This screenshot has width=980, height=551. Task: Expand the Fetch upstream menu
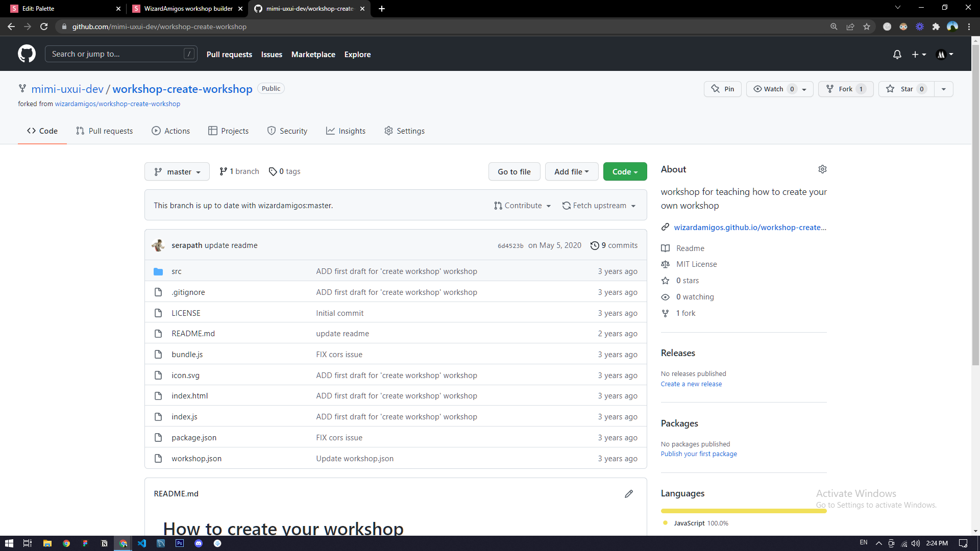[599, 206]
